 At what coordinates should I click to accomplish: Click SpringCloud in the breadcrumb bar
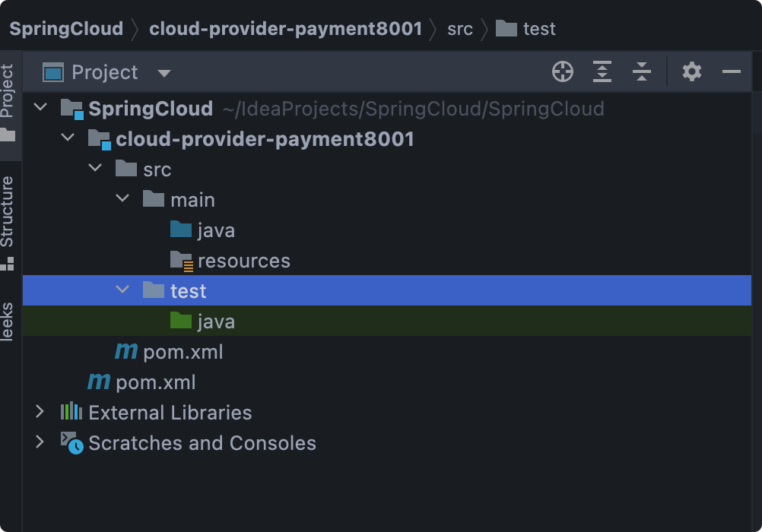pyautogui.click(x=66, y=29)
